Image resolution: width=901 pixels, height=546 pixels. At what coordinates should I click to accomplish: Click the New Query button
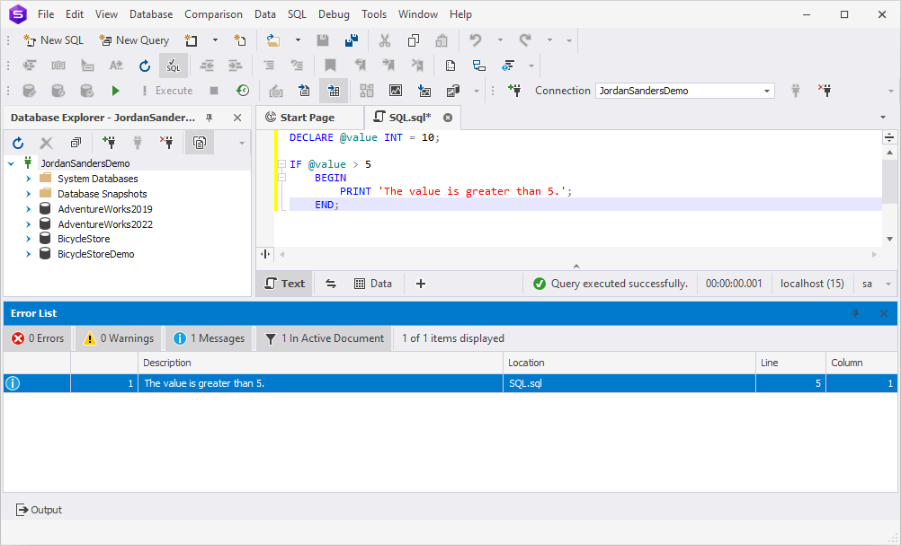click(134, 40)
